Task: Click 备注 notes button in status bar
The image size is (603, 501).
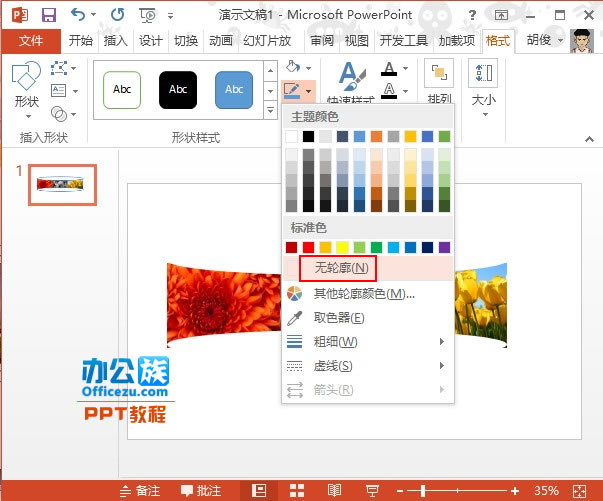Action: pyautogui.click(x=140, y=491)
